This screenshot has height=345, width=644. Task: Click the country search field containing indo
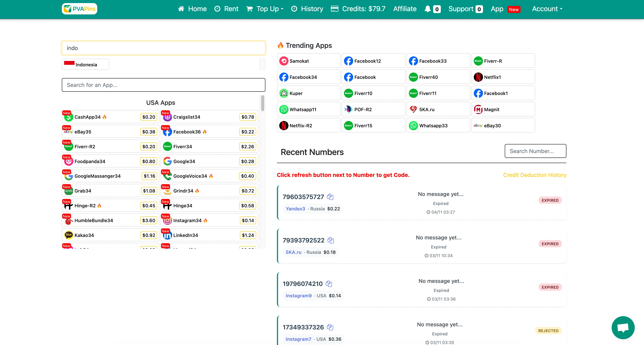pyautogui.click(x=164, y=48)
